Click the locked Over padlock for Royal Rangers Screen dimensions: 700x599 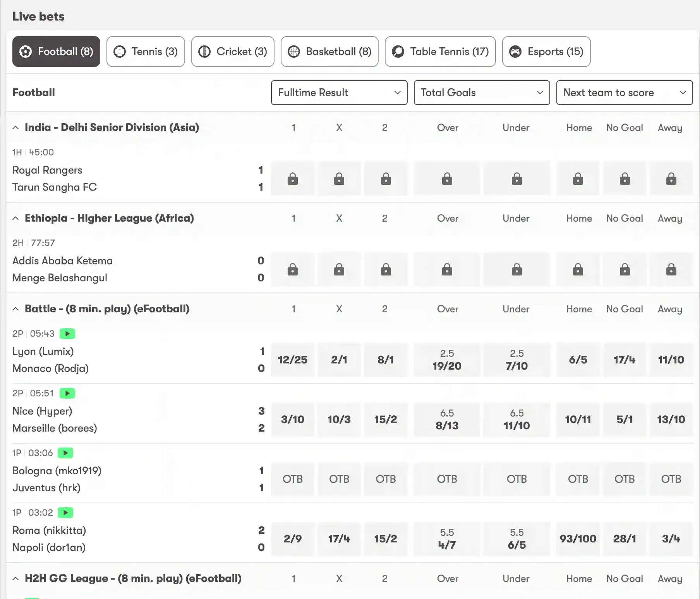(x=447, y=179)
